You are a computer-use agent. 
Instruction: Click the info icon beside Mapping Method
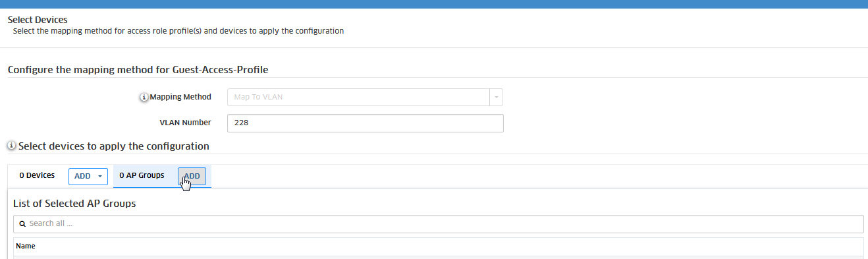(x=145, y=98)
